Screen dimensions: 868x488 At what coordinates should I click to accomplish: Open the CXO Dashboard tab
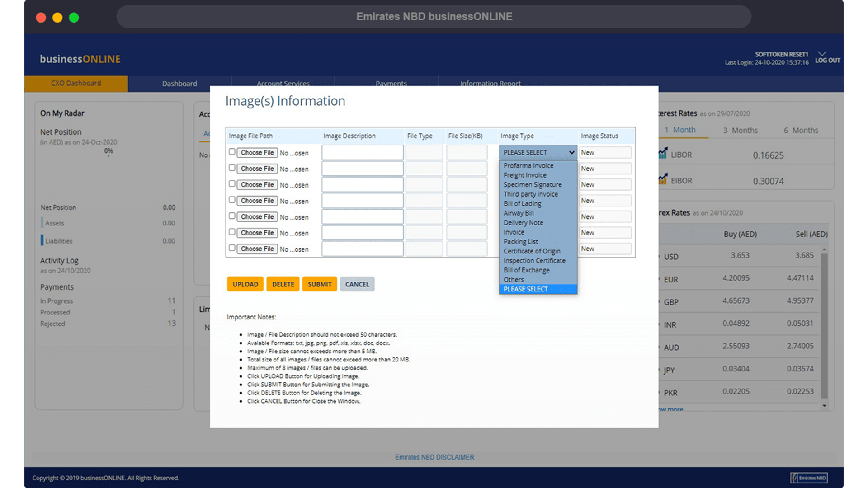pos(76,84)
